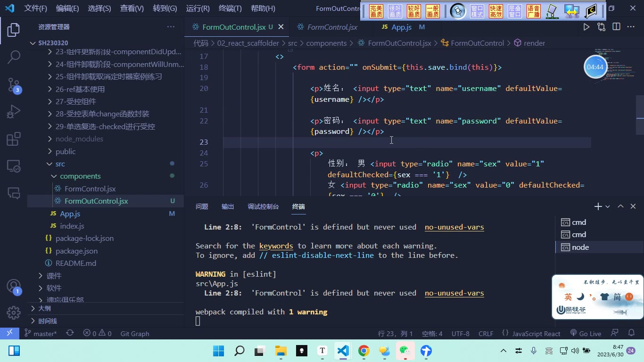
Task: Switch to the FormControl.jsx editor tab
Action: pos(332,27)
